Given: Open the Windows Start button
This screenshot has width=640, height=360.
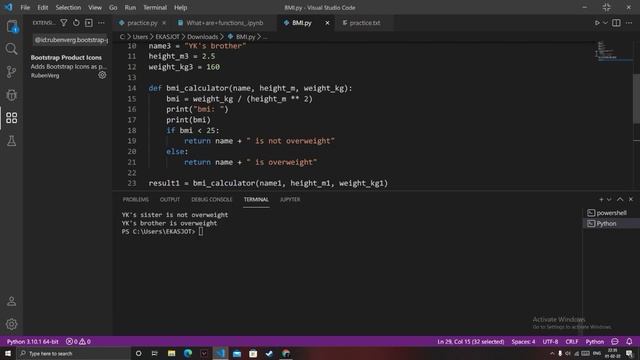Looking at the screenshot, I should (8, 353).
